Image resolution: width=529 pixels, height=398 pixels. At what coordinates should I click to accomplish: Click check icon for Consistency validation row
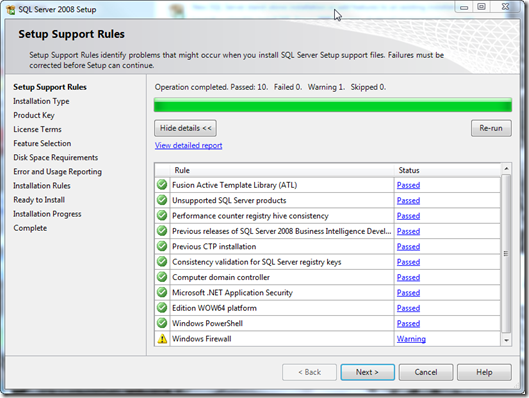point(162,262)
